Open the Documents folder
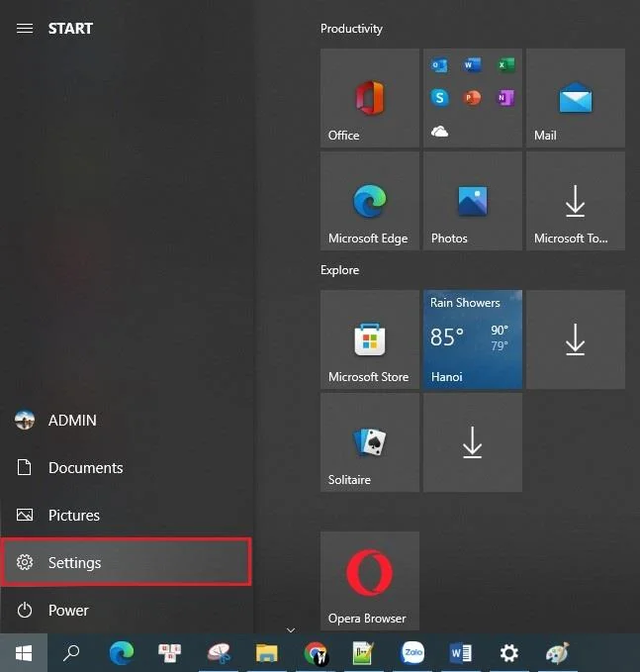Screen dimensions: 640x672 tap(127, 467)
